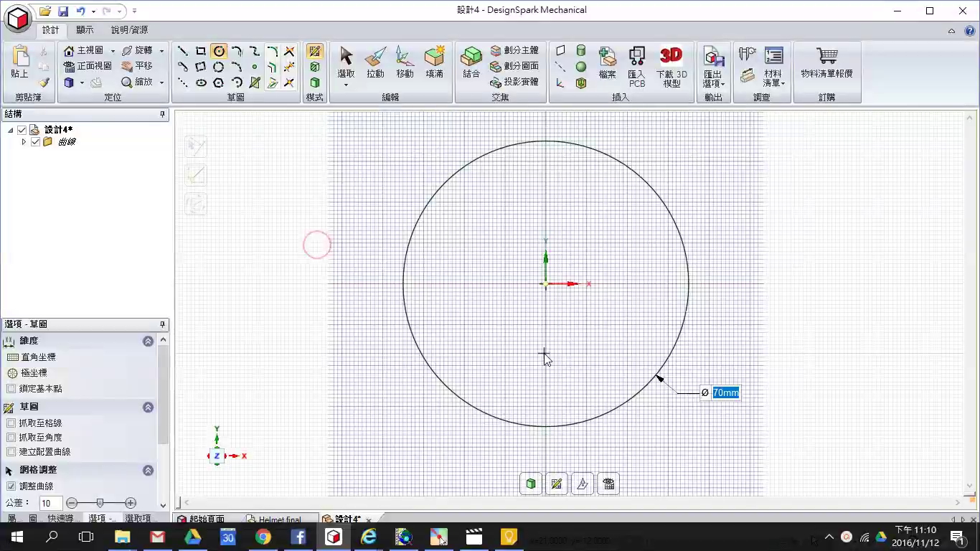Click the 劃分主體 button
The image size is (980, 551).
click(x=514, y=51)
